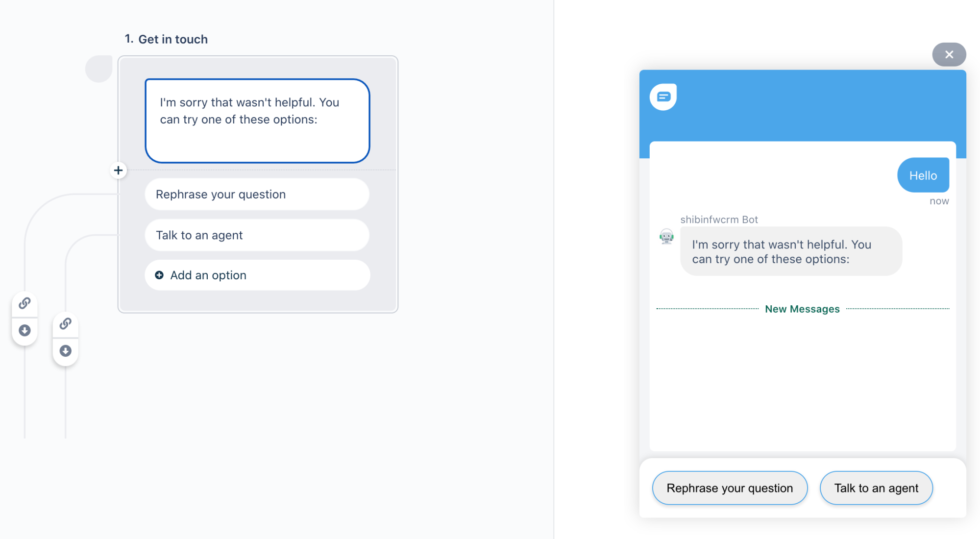The width and height of the screenshot is (980, 539).
Task: Click the down arrow on the Talk to an agent branch
Action: (x=65, y=351)
